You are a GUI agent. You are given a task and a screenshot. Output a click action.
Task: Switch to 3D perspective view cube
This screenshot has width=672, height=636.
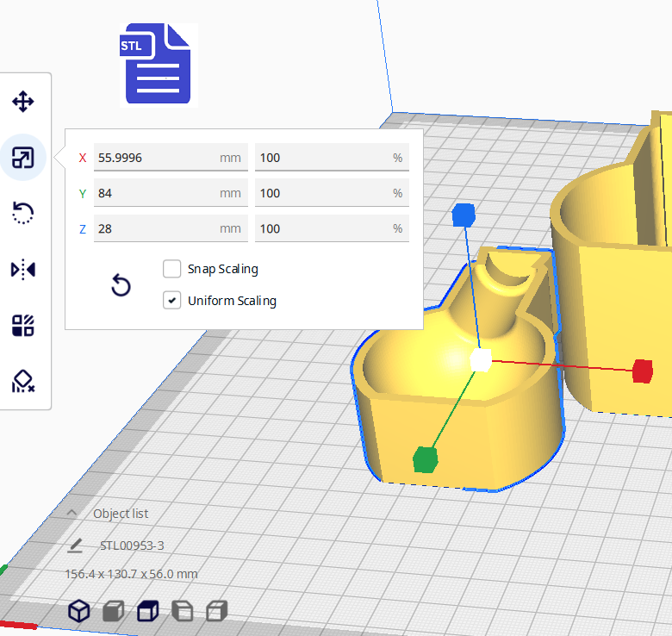pyautogui.click(x=79, y=611)
